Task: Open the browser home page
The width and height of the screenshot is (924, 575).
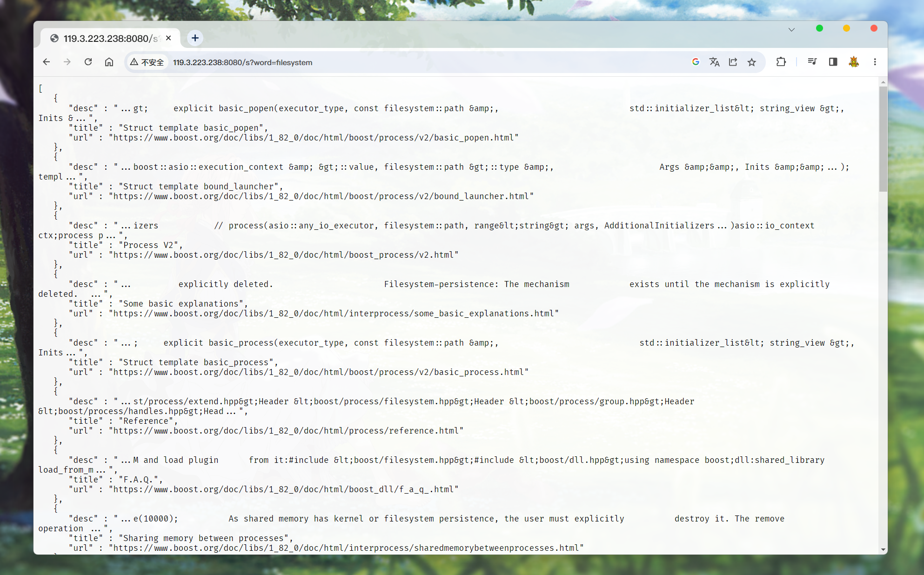Action: pyautogui.click(x=109, y=62)
